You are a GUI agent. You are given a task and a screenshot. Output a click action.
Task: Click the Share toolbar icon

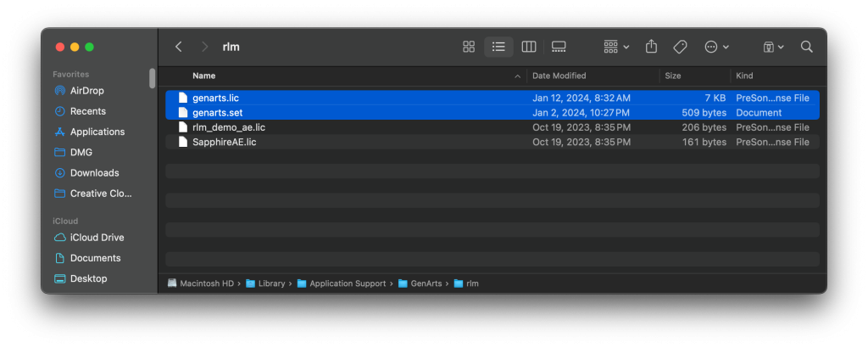[651, 47]
